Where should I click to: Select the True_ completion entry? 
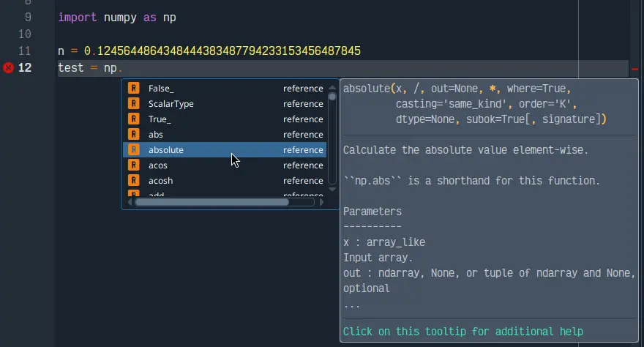[225, 119]
